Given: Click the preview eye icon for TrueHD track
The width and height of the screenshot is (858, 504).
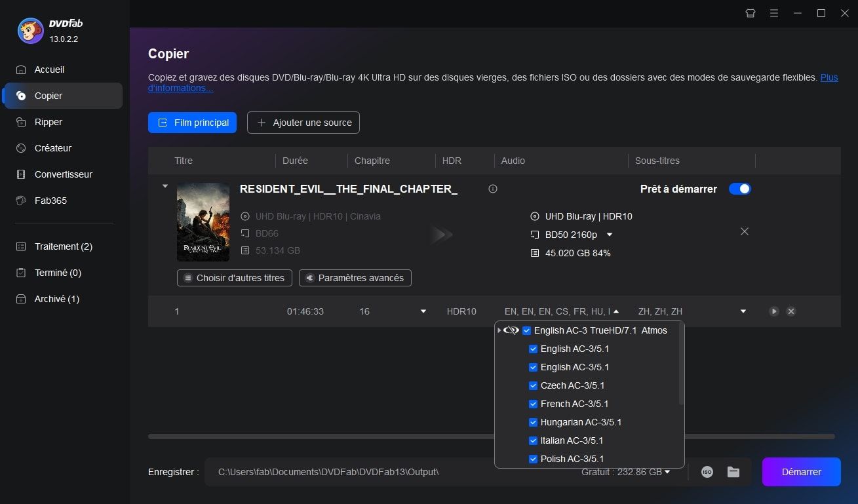Looking at the screenshot, I should pyautogui.click(x=511, y=330).
